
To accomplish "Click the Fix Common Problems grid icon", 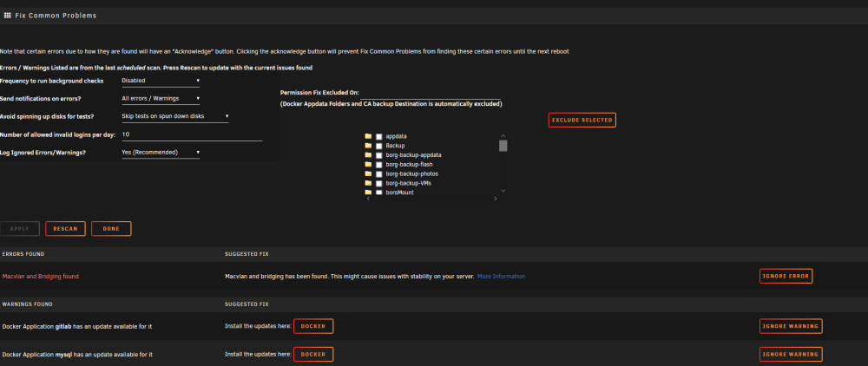I will (x=7, y=16).
